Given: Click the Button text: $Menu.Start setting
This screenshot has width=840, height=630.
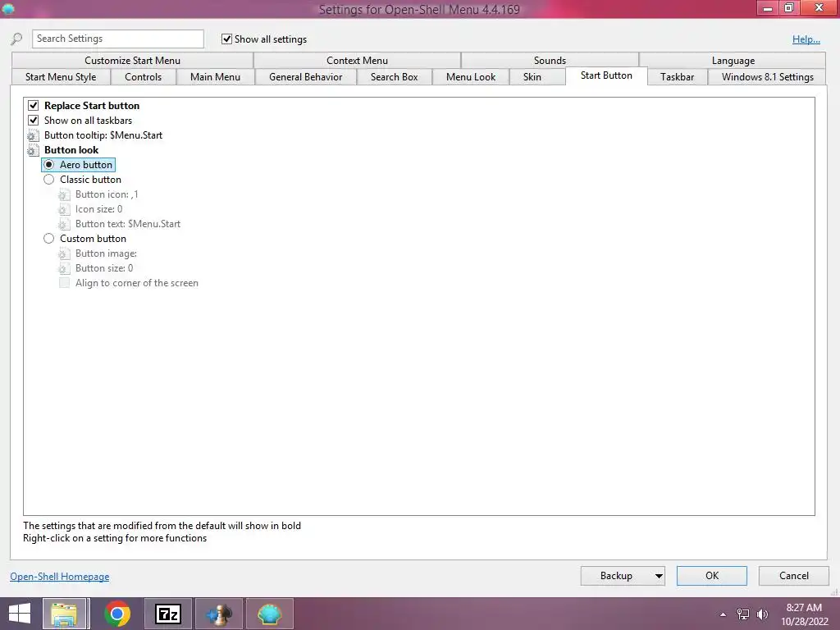Looking at the screenshot, I should (x=127, y=224).
